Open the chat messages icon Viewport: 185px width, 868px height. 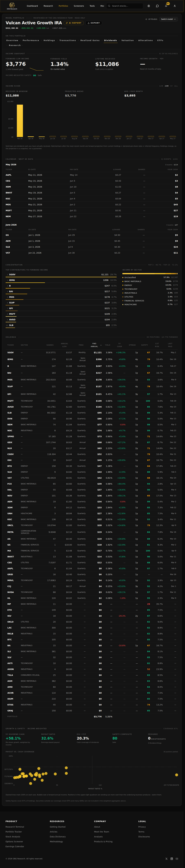click(157, 6)
